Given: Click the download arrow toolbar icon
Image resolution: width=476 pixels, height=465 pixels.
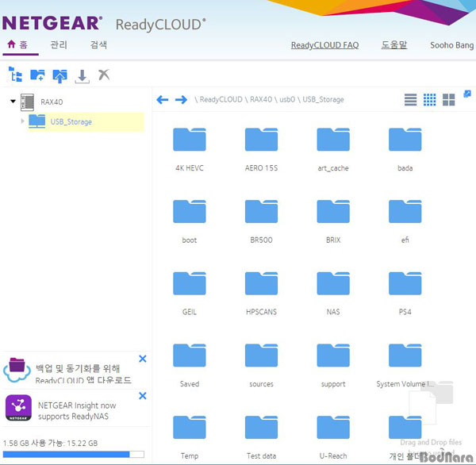Looking at the screenshot, I should [82, 76].
